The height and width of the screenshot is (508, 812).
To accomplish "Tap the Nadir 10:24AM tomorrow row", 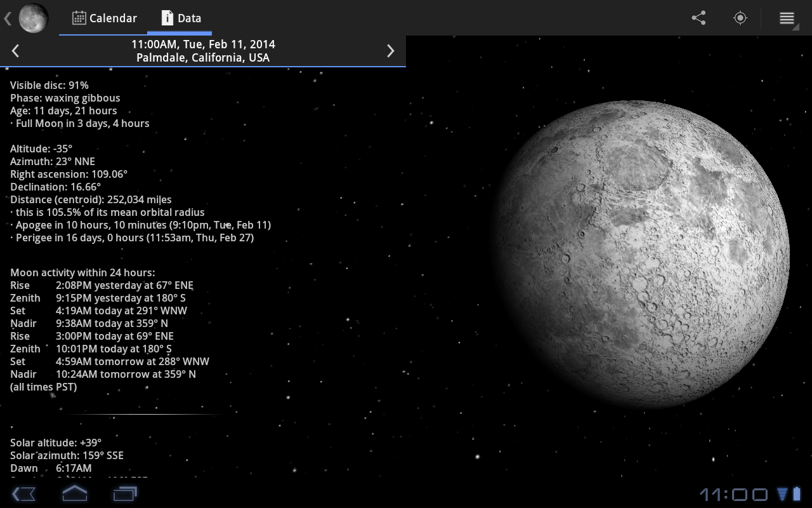I will tap(103, 374).
